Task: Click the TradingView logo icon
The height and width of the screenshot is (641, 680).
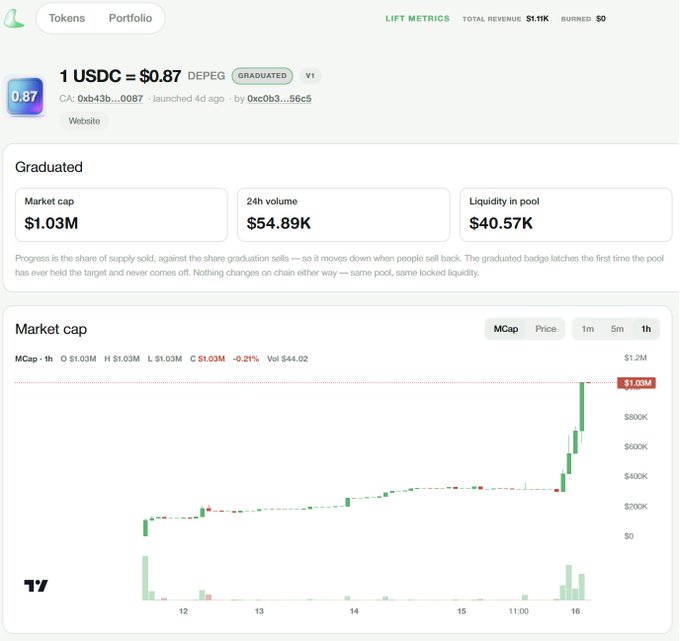Action: coord(36,585)
